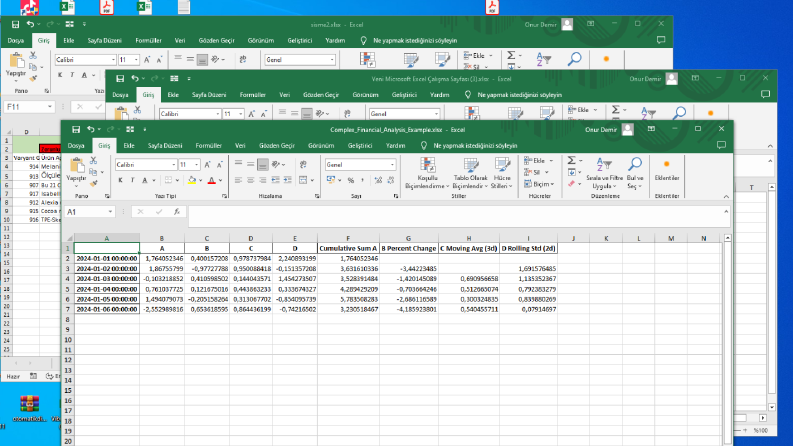Toggle Underline in front Excel window
793x446 pixels.
point(145,180)
